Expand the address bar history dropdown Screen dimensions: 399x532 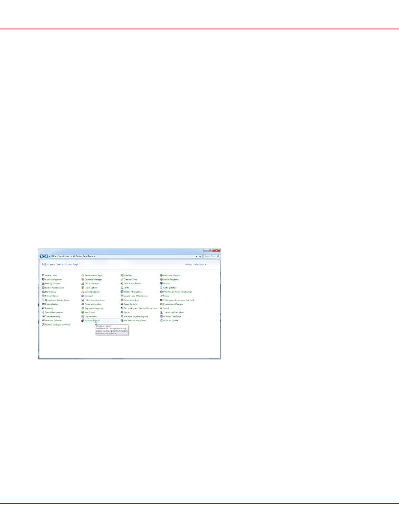point(197,256)
